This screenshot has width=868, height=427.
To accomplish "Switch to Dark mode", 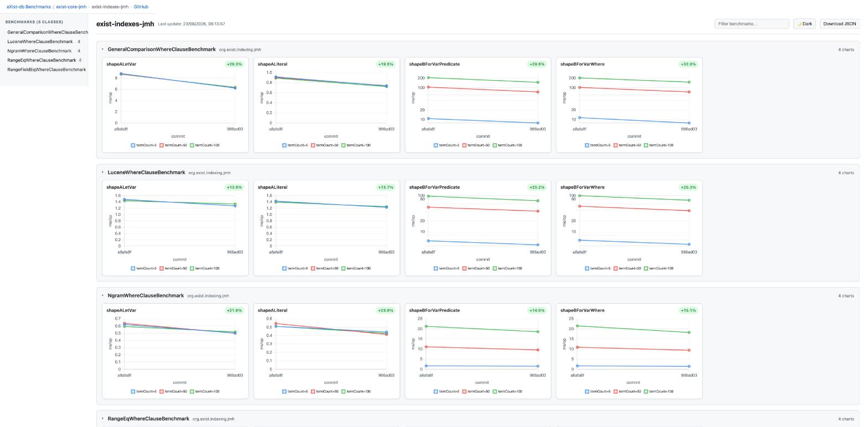I will pyautogui.click(x=804, y=24).
